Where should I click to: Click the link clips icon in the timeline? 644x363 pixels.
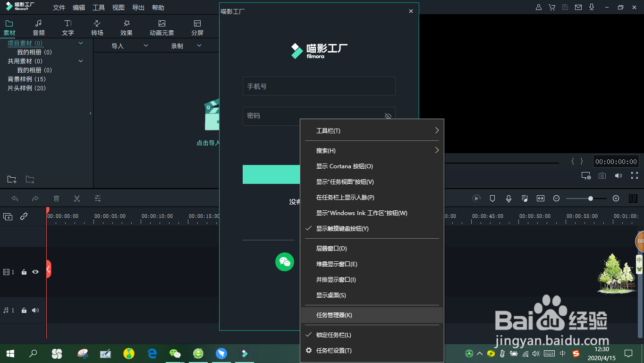pos(25,216)
